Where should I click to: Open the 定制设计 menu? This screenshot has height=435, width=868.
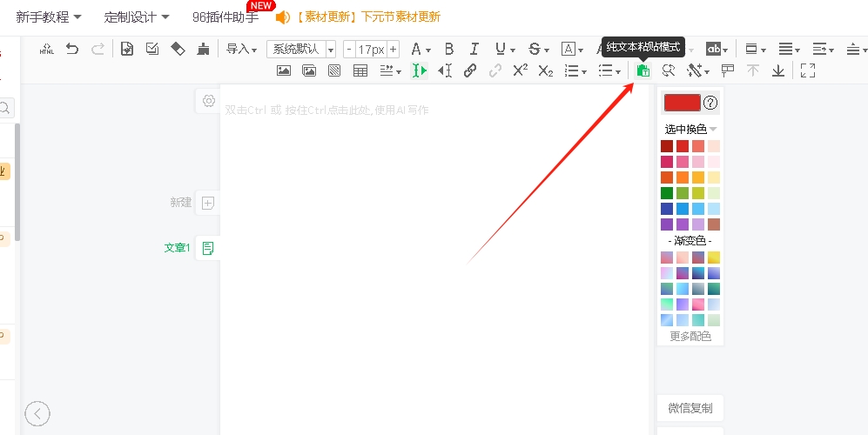[x=137, y=17]
